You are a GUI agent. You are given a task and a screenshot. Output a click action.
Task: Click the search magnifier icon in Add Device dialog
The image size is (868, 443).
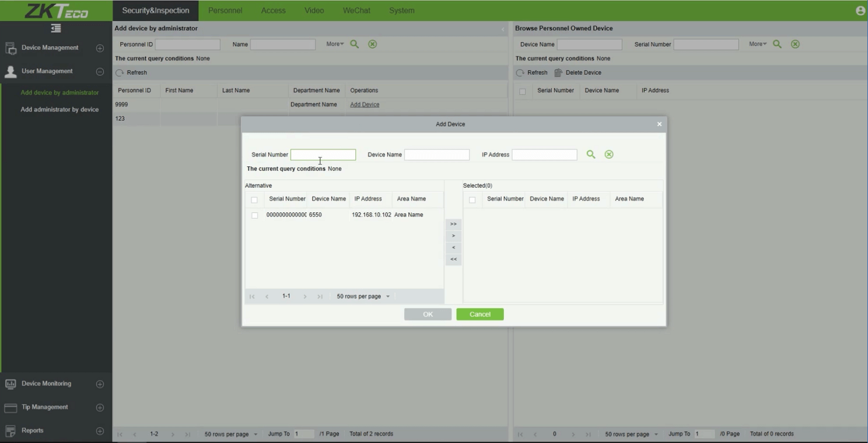[591, 155]
